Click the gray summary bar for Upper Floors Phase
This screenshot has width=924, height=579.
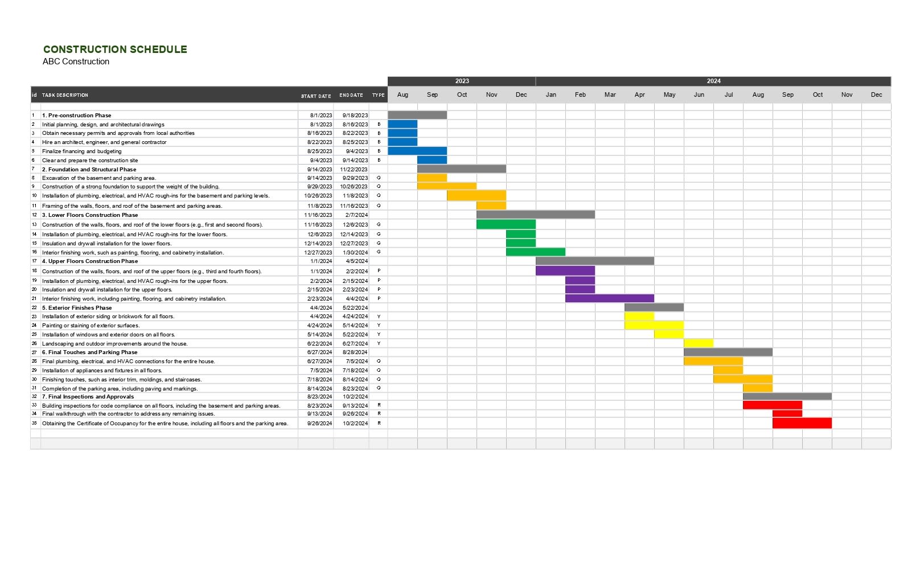pyautogui.click(x=595, y=260)
